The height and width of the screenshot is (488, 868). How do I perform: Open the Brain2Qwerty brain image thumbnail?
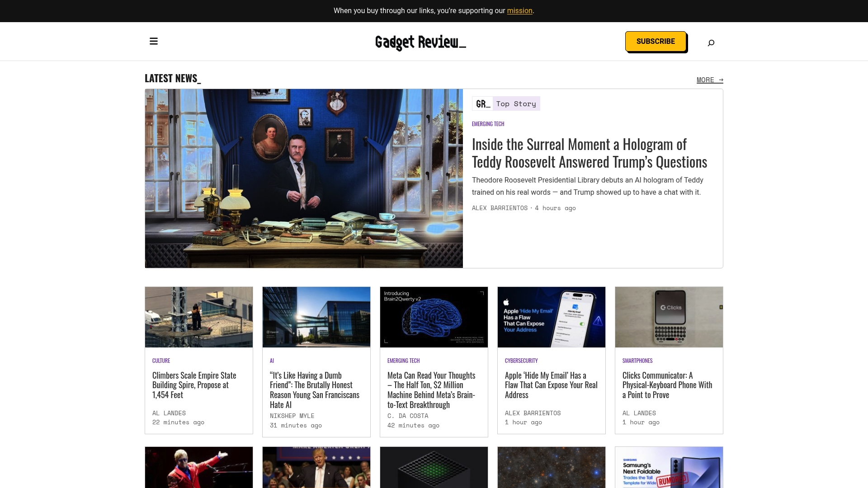coord(434,317)
